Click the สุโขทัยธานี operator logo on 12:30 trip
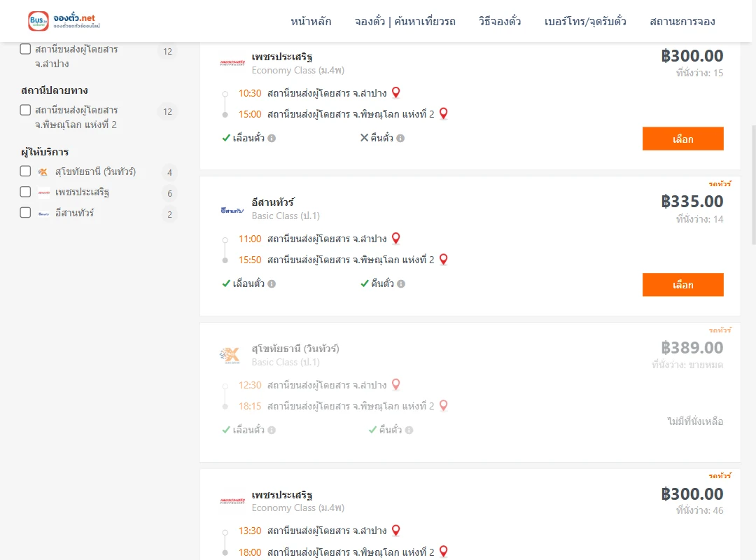This screenshot has height=560, width=756. coord(230,356)
